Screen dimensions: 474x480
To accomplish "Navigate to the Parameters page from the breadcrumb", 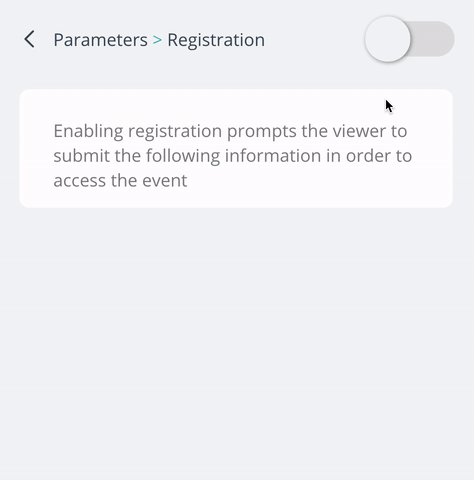I will [100, 40].
